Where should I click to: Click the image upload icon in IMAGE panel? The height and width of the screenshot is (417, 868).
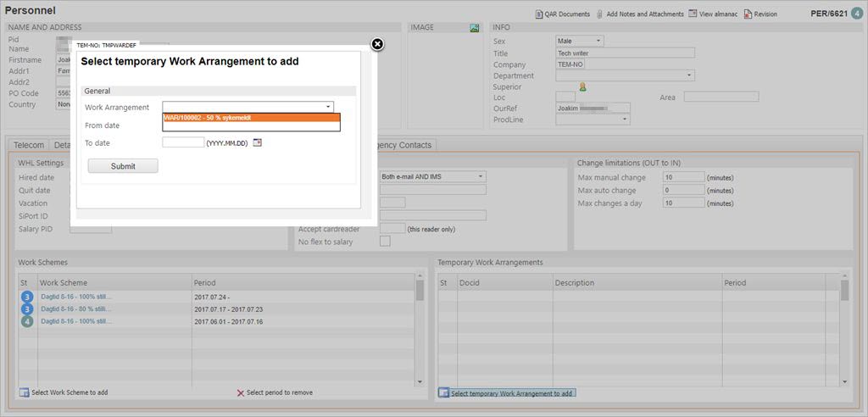[475, 28]
